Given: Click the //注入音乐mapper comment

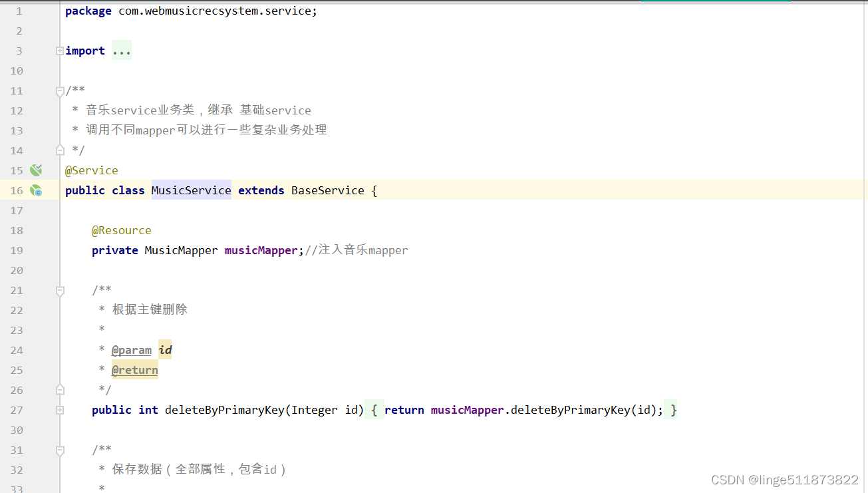Looking at the screenshot, I should (x=357, y=250).
